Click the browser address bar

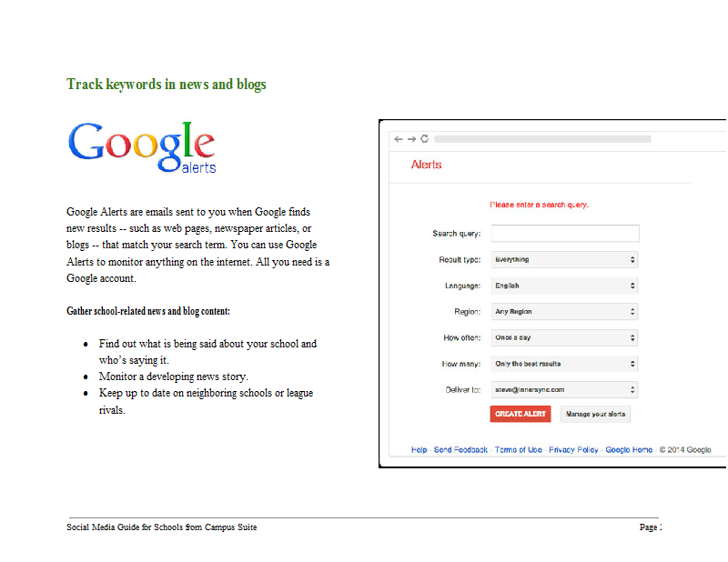pos(542,139)
